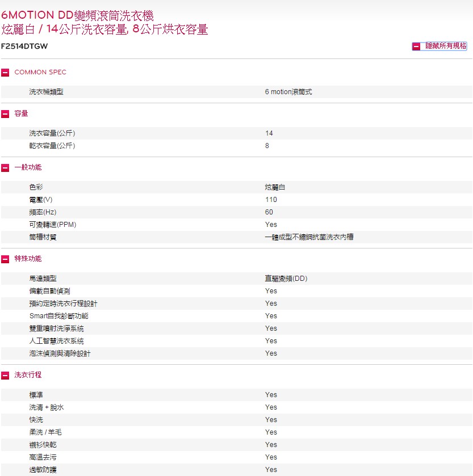The height and width of the screenshot is (476, 473).
Task: Click the 襯衫快乾 program label
Action: pos(43,445)
